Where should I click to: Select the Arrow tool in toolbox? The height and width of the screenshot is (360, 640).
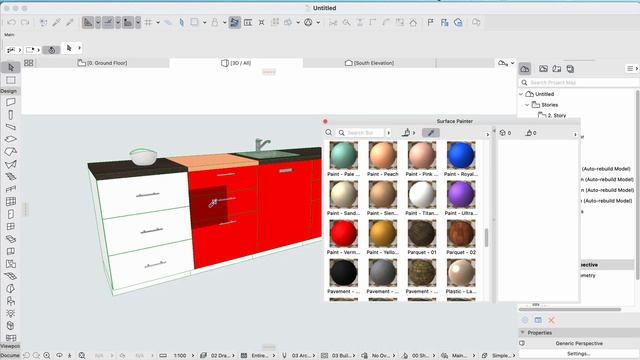click(11, 67)
